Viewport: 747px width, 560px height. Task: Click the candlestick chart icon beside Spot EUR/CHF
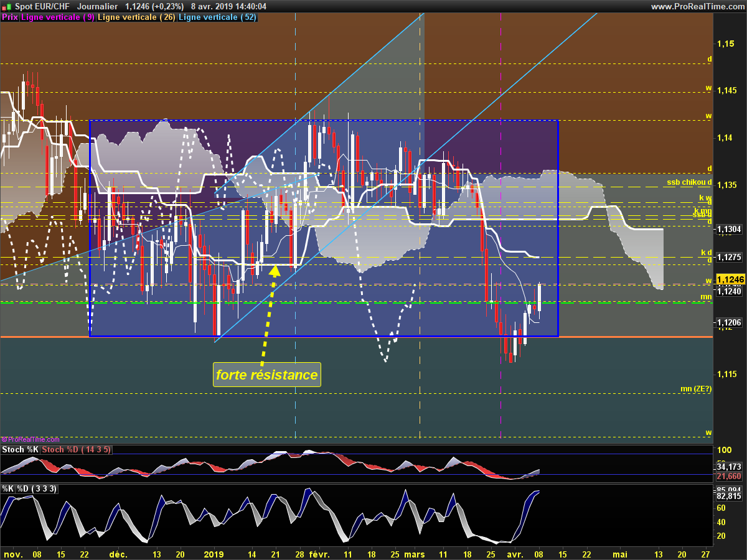(6, 6)
